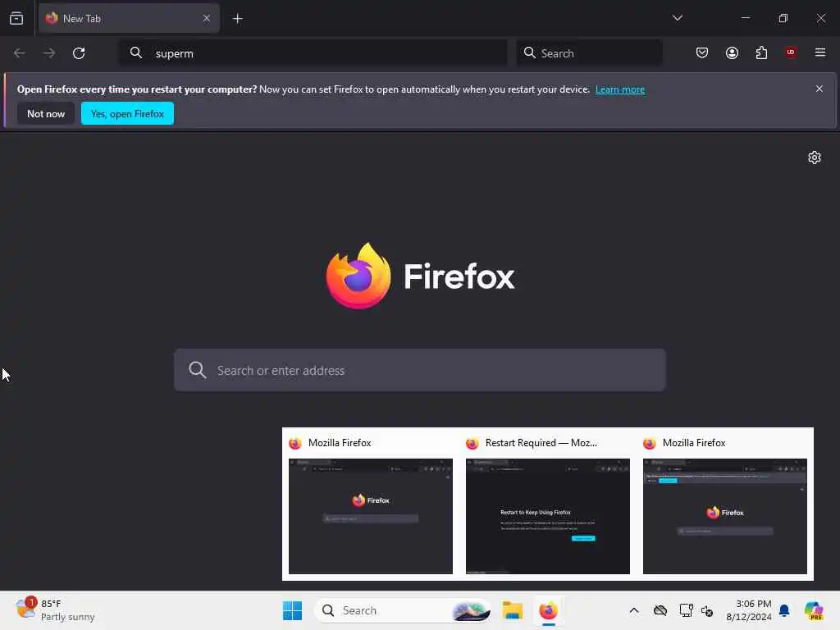Open a new tab with the plus button
Image resolution: width=840 pixels, height=630 pixels.
click(x=237, y=19)
